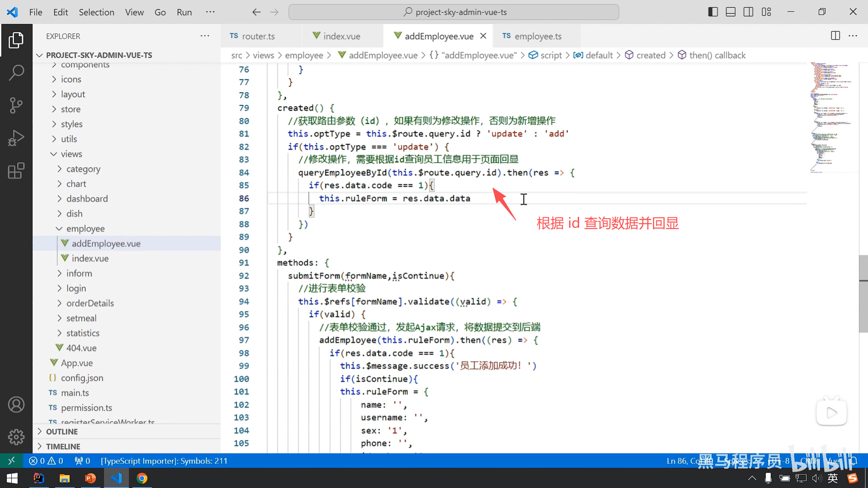
Task: Expand the OUTLINE section
Action: coord(62,432)
